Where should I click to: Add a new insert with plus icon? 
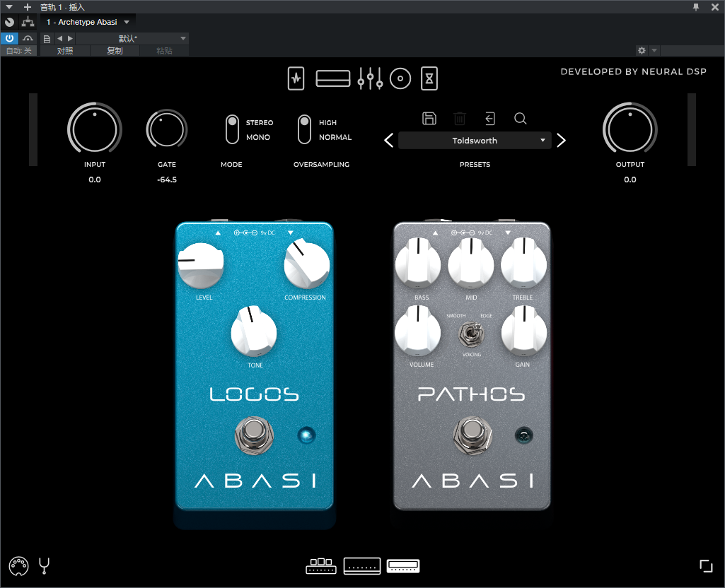click(x=28, y=7)
